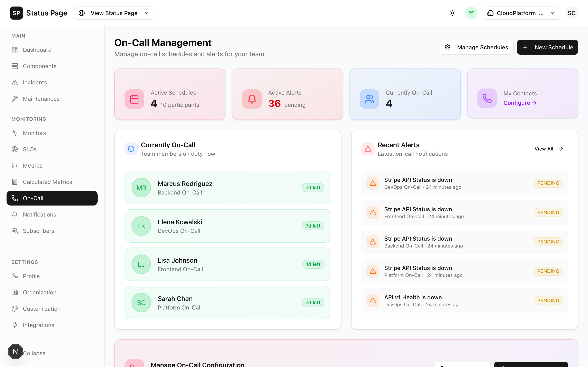Select the Incidents warning icon in sidebar
The width and height of the screenshot is (588, 367).
pyautogui.click(x=15, y=82)
